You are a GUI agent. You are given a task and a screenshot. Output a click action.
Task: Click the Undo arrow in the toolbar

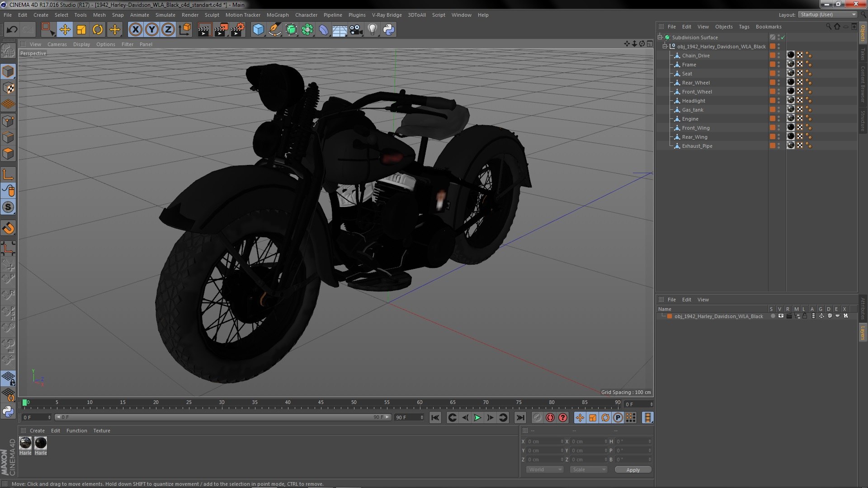click(12, 30)
